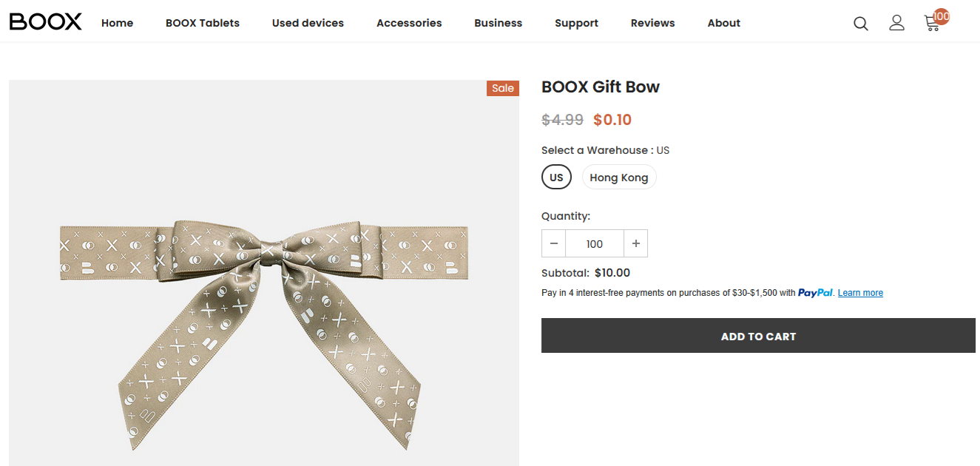Select the US warehouse option
Image resolution: width=980 pixels, height=466 pixels.
[556, 178]
